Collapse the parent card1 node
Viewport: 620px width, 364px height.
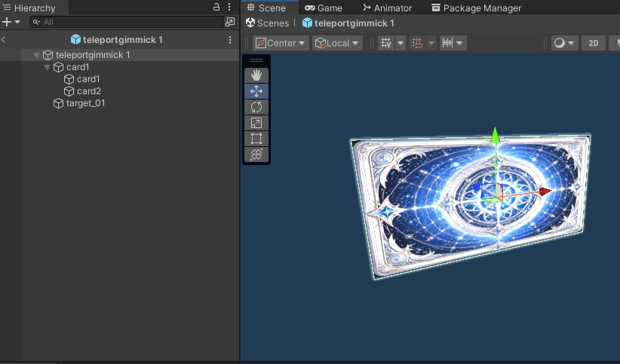[47, 68]
